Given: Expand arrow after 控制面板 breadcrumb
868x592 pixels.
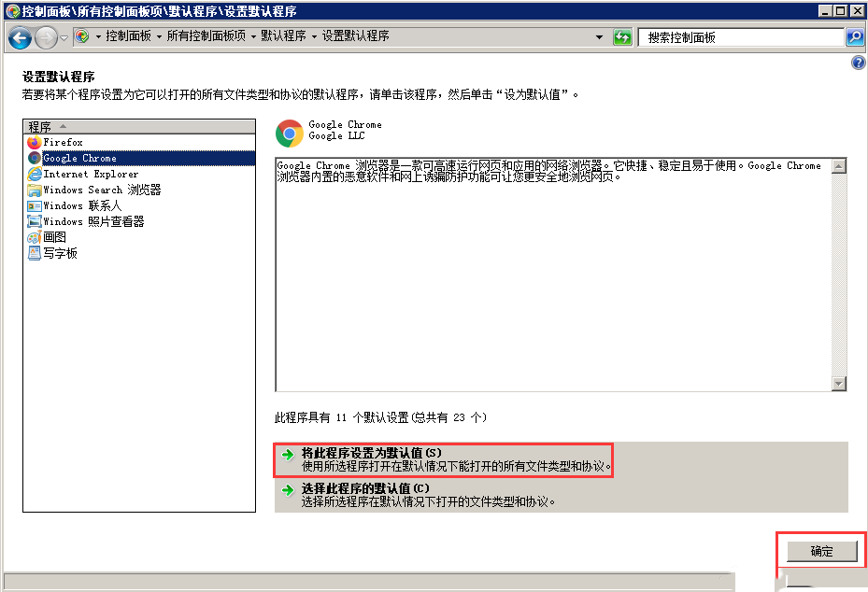Looking at the screenshot, I should [160, 37].
